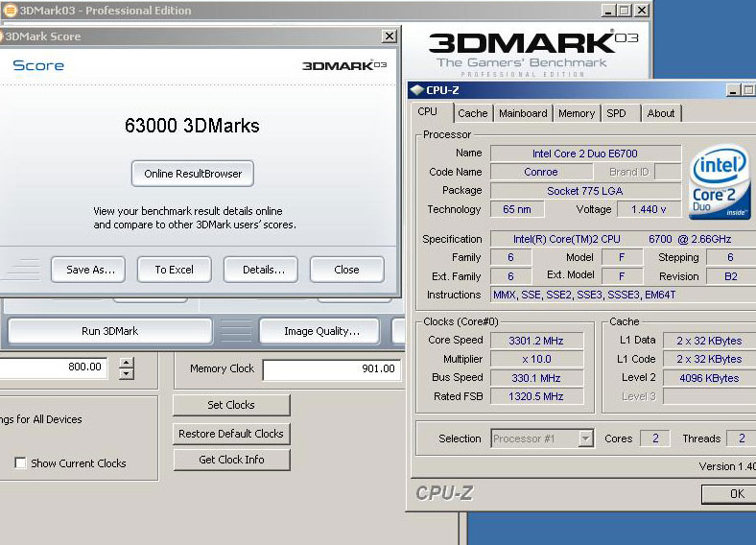Click the Instructions field listing MMX, SSE
Screen dimensions: 756x545
(x=623, y=295)
